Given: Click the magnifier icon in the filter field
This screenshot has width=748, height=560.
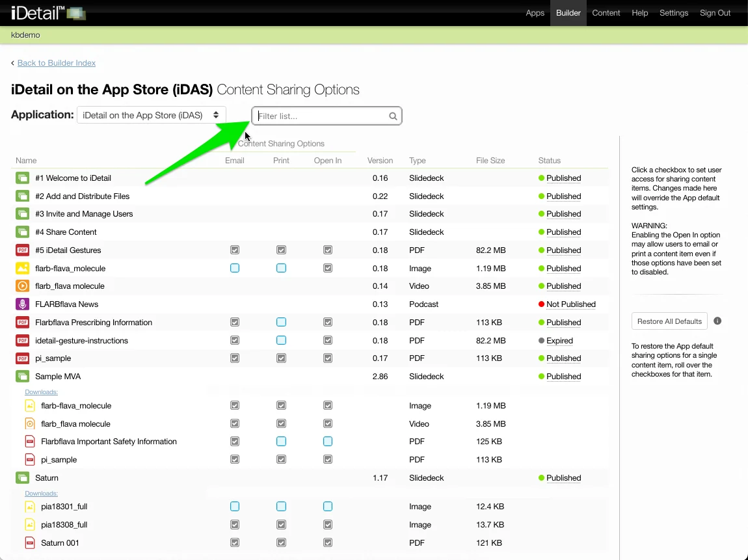Looking at the screenshot, I should [393, 116].
